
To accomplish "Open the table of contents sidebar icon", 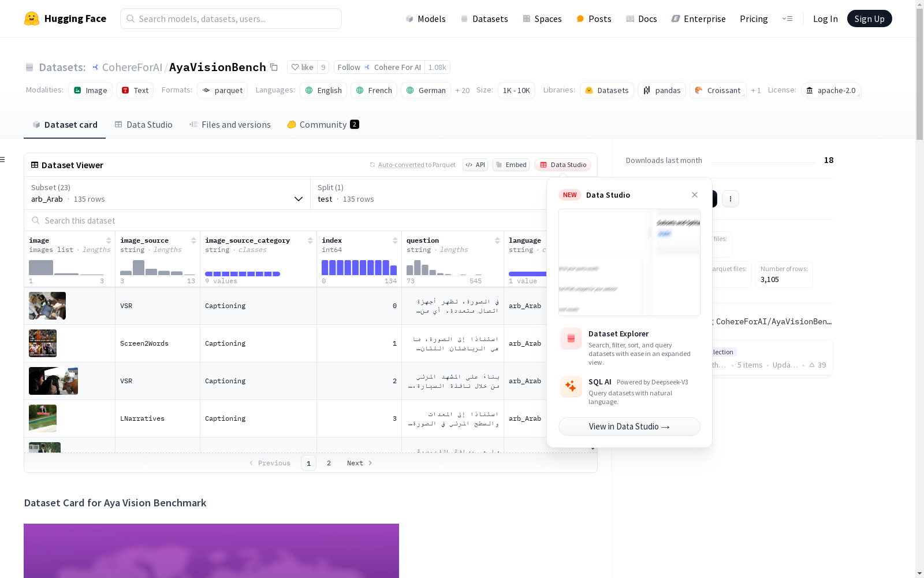I will (x=2, y=160).
